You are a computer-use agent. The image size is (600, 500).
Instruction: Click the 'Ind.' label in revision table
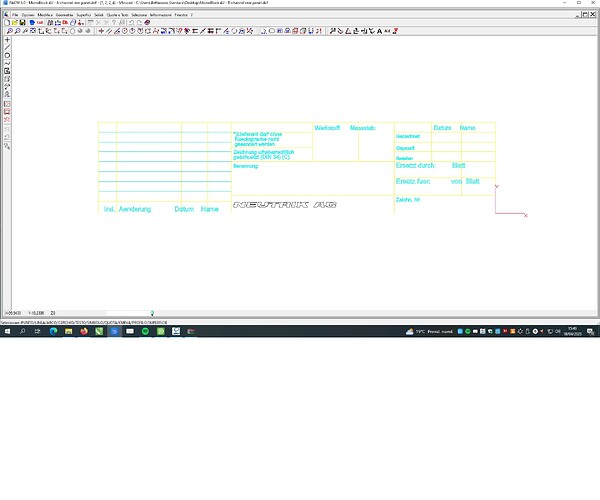click(x=109, y=209)
